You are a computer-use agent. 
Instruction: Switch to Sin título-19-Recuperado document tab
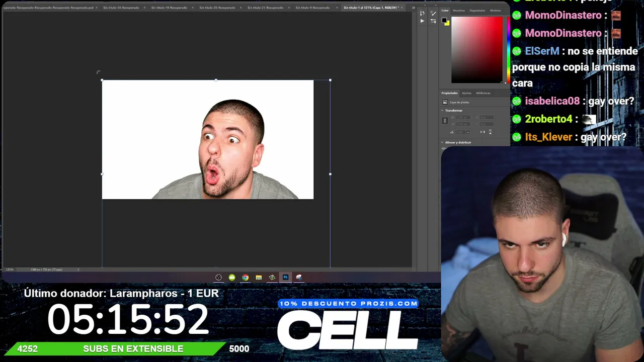[x=169, y=8]
